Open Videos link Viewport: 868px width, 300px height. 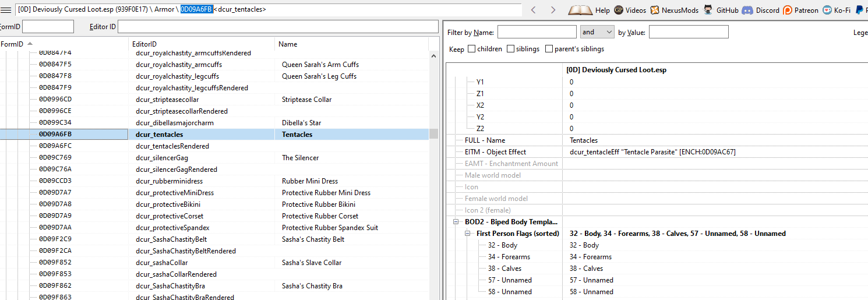(x=630, y=10)
